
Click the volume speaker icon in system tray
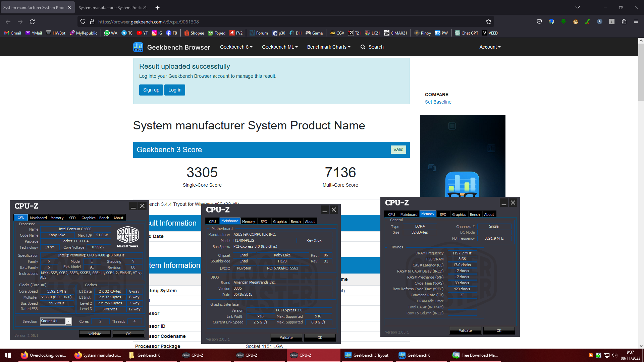point(614,355)
